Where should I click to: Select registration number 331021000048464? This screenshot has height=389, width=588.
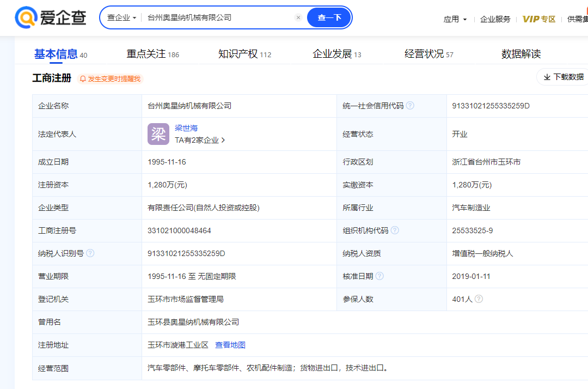[x=179, y=230]
